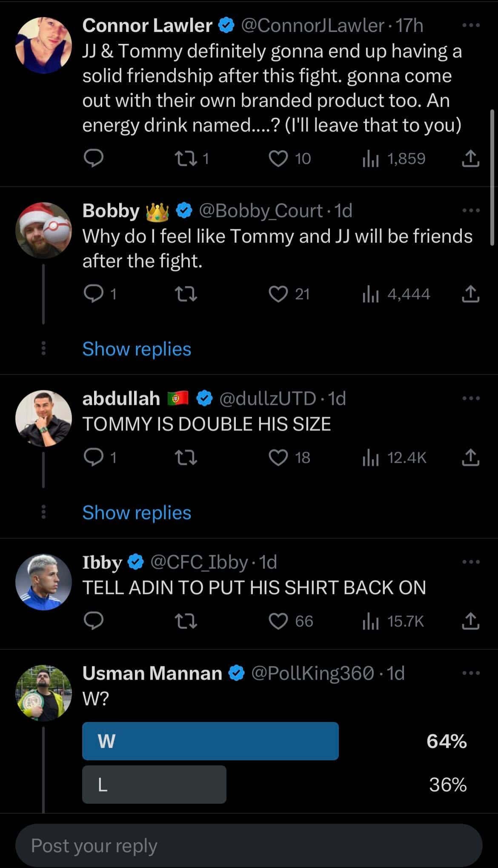Like Bobby's tweet about Tommy and JJ

pyautogui.click(x=278, y=294)
